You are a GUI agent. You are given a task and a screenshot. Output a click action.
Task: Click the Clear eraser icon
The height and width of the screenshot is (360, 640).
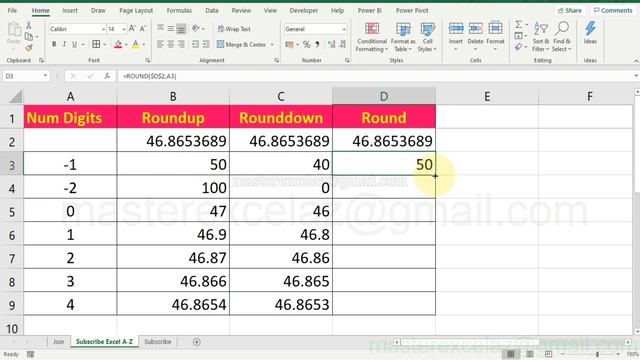coord(518,47)
